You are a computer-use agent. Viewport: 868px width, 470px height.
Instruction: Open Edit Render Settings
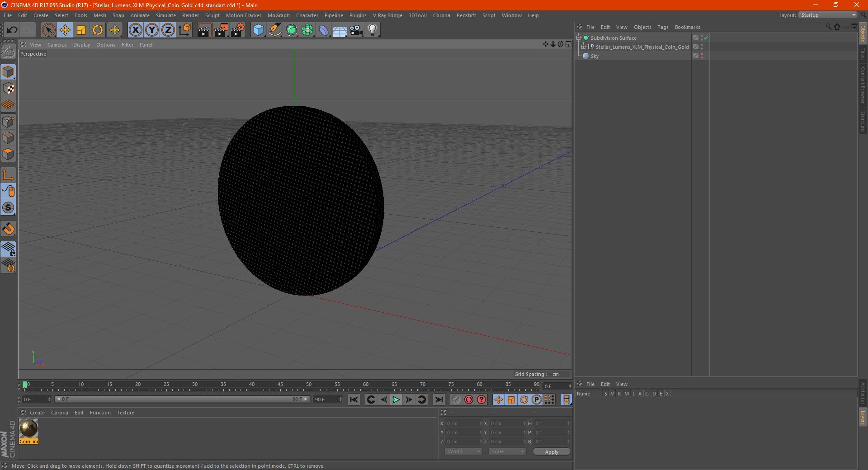pyautogui.click(x=238, y=30)
